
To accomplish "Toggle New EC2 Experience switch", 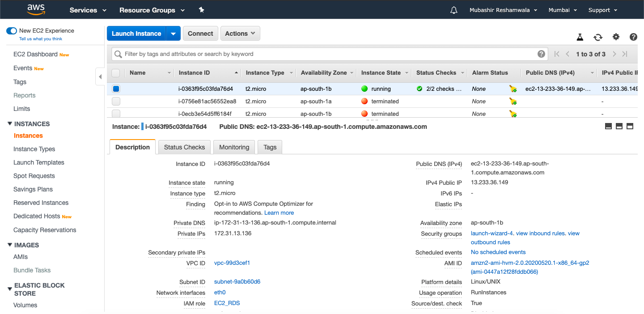I will pos(12,31).
